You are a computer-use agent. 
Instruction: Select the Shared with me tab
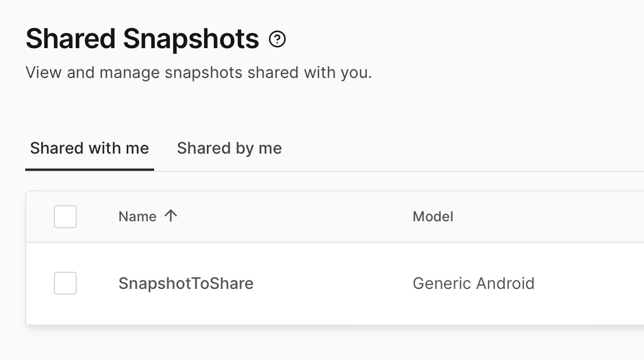[x=89, y=148]
